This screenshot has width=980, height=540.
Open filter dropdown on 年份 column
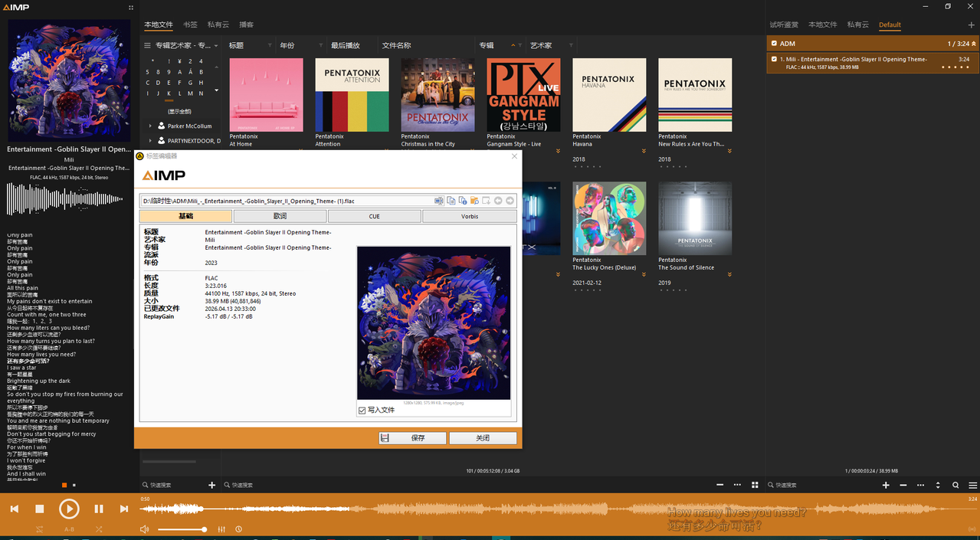320,46
